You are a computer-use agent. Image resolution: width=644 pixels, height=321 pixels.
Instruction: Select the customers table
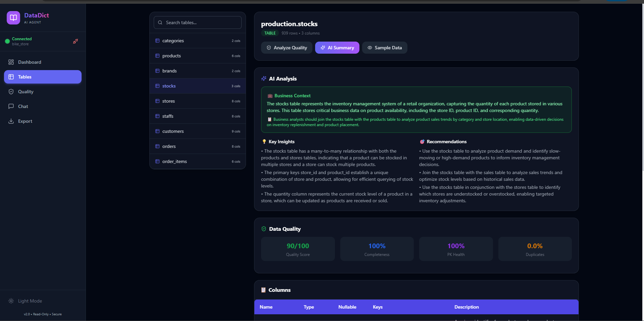(198, 131)
